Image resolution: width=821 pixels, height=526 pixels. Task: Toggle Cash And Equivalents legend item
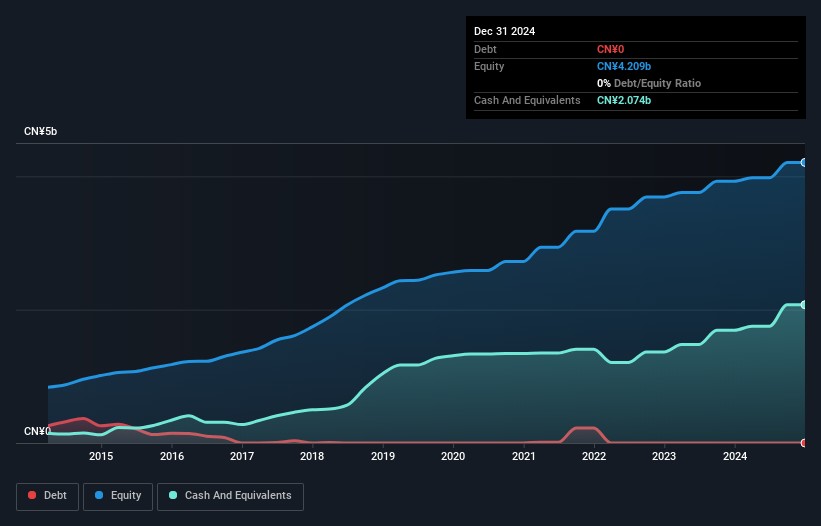tap(230, 496)
